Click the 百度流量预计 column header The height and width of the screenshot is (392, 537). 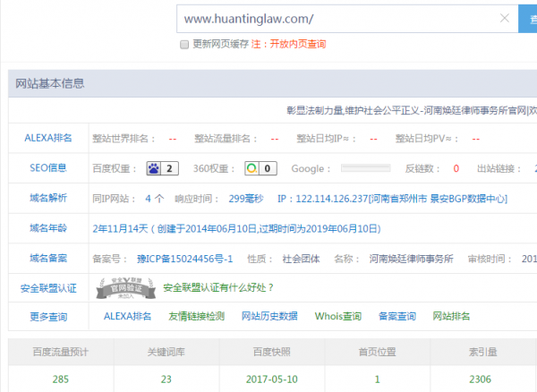[61, 352]
